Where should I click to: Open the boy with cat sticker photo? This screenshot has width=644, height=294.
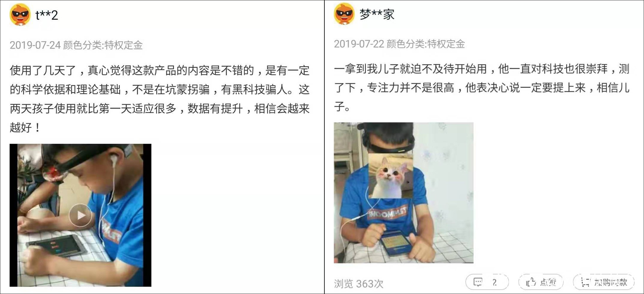click(x=403, y=193)
